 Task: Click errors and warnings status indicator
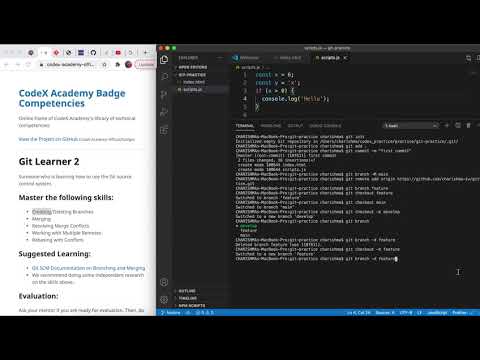(x=205, y=313)
